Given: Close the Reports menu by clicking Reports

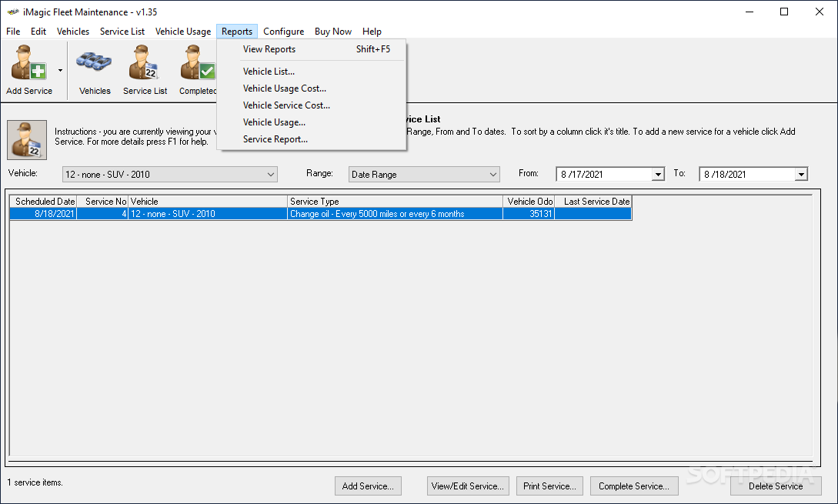Looking at the screenshot, I should click(237, 32).
